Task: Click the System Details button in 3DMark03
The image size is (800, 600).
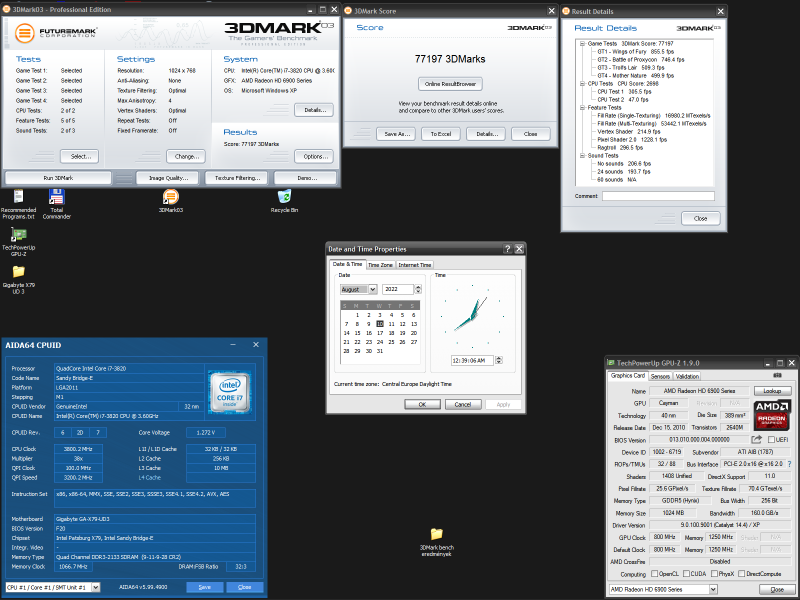Action: pyautogui.click(x=314, y=110)
